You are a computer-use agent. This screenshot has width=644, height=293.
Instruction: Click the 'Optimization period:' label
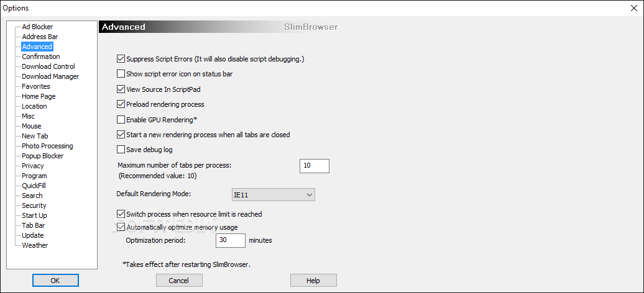[156, 240]
